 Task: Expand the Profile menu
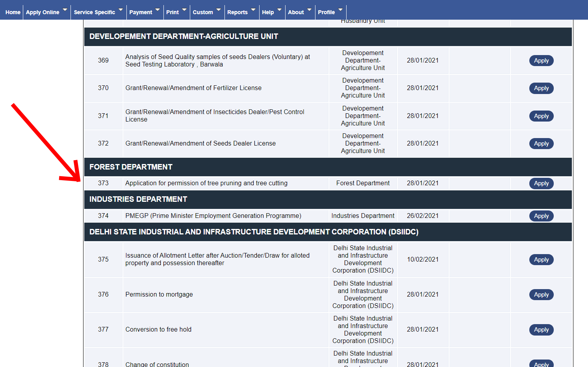click(330, 12)
